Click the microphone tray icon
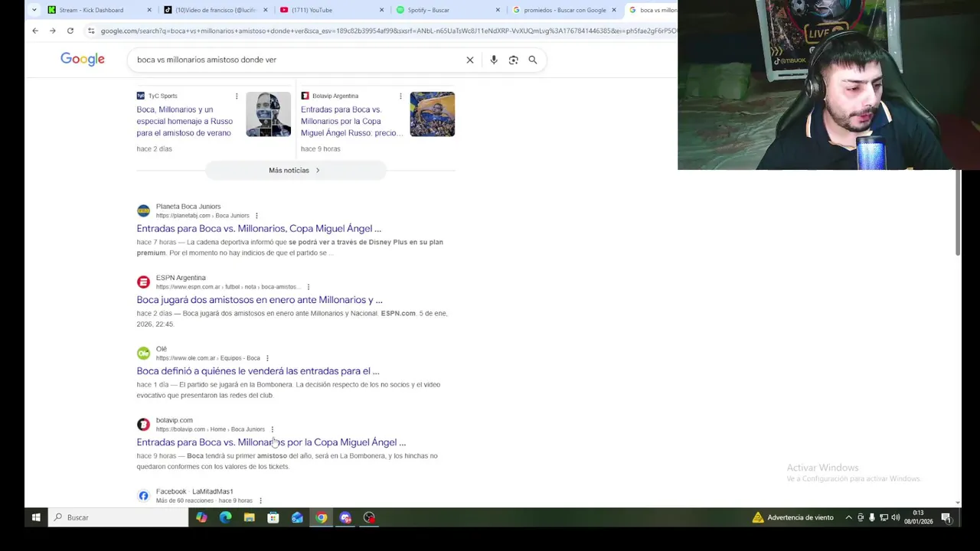The width and height of the screenshot is (980, 551). tap(872, 517)
